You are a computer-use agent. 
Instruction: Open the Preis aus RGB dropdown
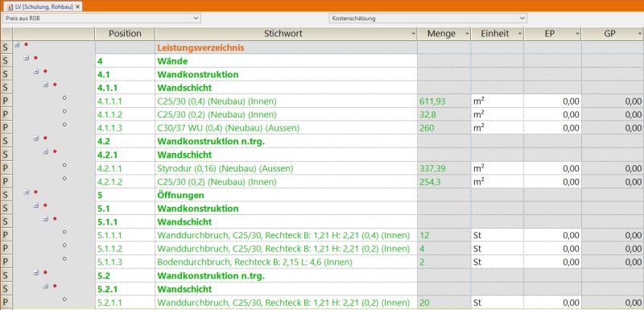coord(102,18)
